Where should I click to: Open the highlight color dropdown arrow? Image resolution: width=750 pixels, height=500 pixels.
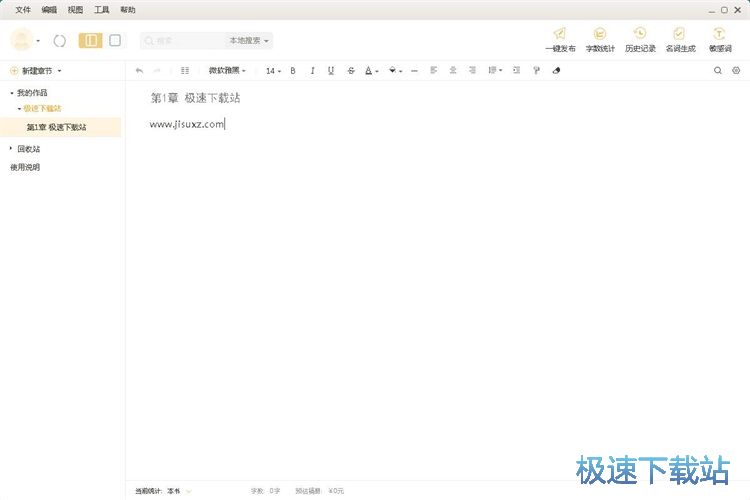(x=400, y=71)
